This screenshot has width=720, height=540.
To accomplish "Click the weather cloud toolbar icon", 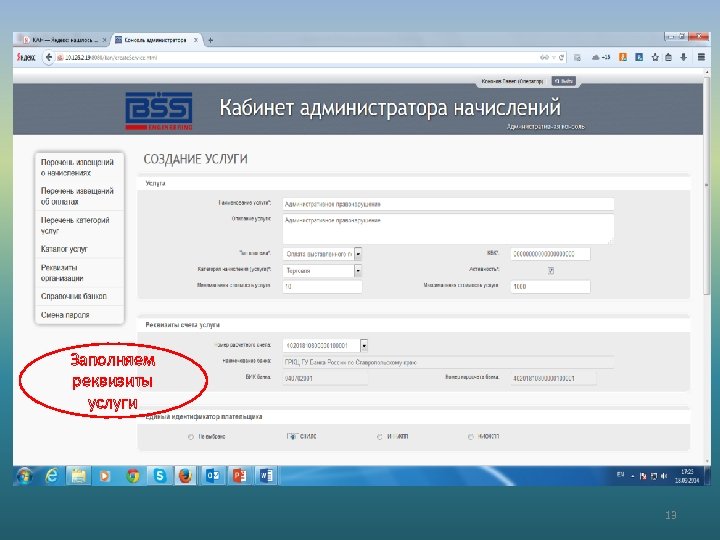I will point(600,57).
